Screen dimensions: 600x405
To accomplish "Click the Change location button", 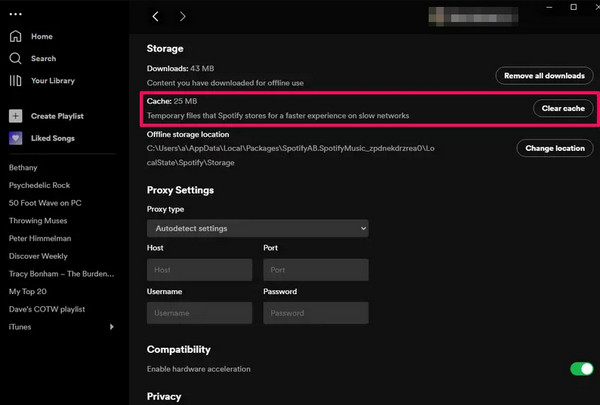I will (555, 148).
